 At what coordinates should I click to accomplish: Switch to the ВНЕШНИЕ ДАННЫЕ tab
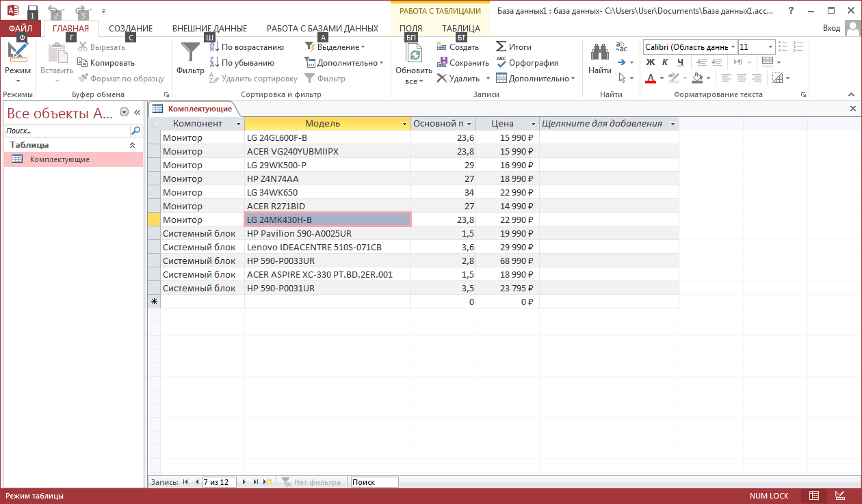209,29
